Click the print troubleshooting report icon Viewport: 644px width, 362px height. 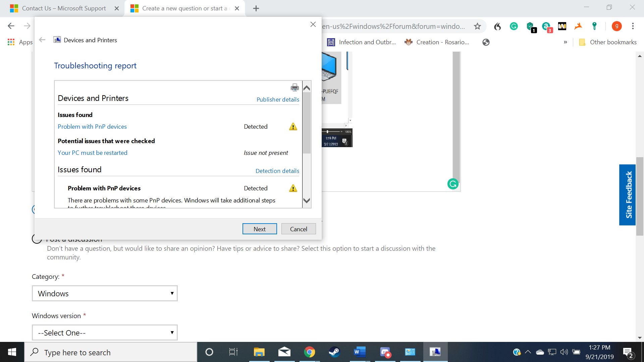(294, 87)
